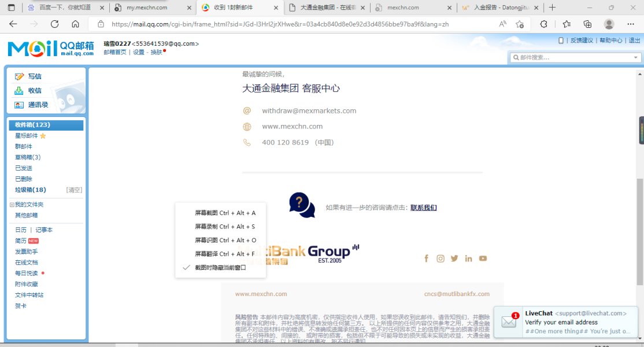
Task: Open the 垃圾箱(18) spam folder
Action: [31, 190]
